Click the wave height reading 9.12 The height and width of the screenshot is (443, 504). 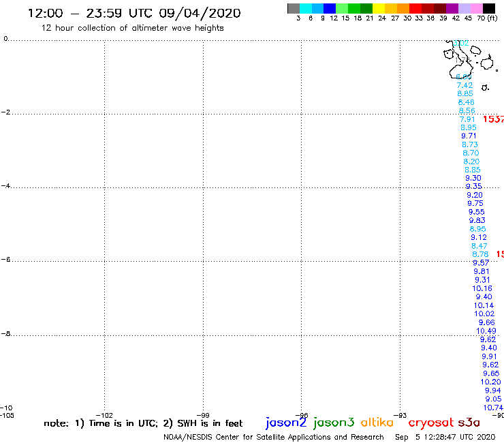tap(479, 237)
